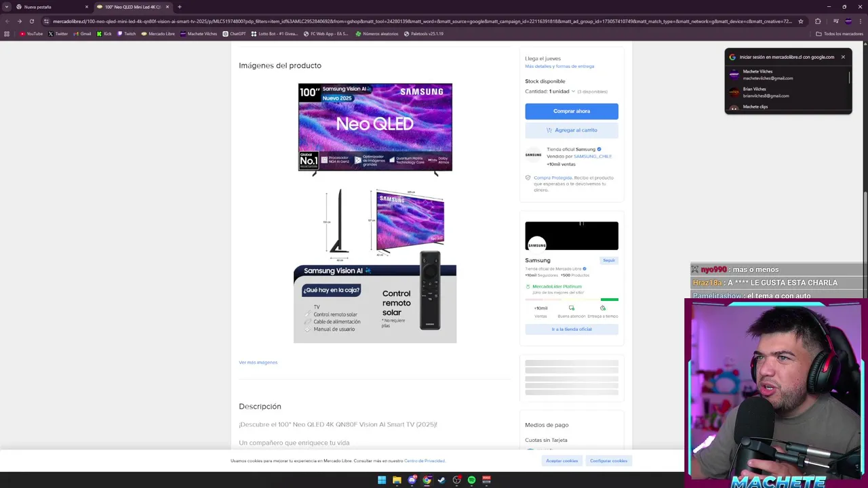Image resolution: width=868 pixels, height=488 pixels.
Task: Choose Machete clips Google account
Action: click(787, 107)
